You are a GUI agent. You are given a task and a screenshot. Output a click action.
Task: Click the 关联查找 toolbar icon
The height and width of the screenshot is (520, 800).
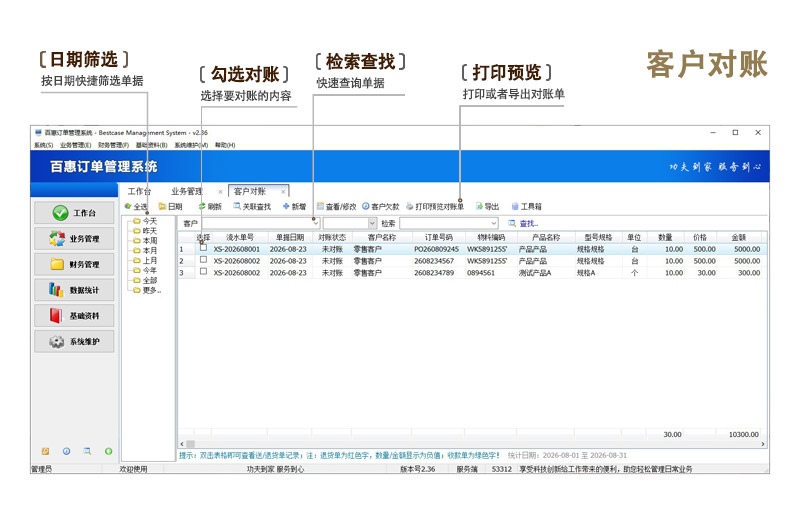[x=237, y=206]
